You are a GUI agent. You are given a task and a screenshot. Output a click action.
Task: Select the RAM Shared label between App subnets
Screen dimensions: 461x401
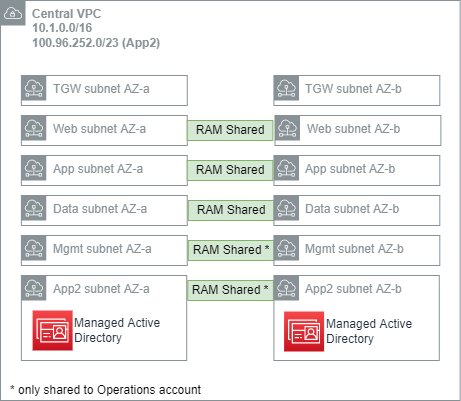point(230,170)
